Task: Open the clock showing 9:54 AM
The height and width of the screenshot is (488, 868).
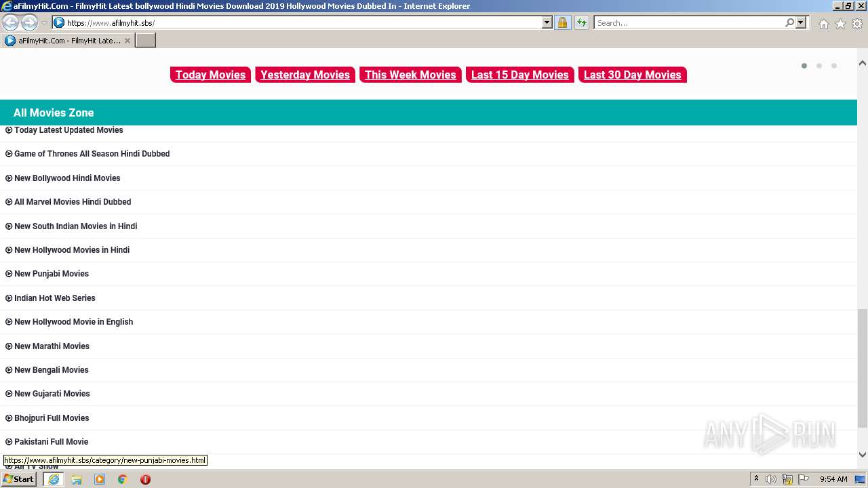Action: (x=833, y=479)
